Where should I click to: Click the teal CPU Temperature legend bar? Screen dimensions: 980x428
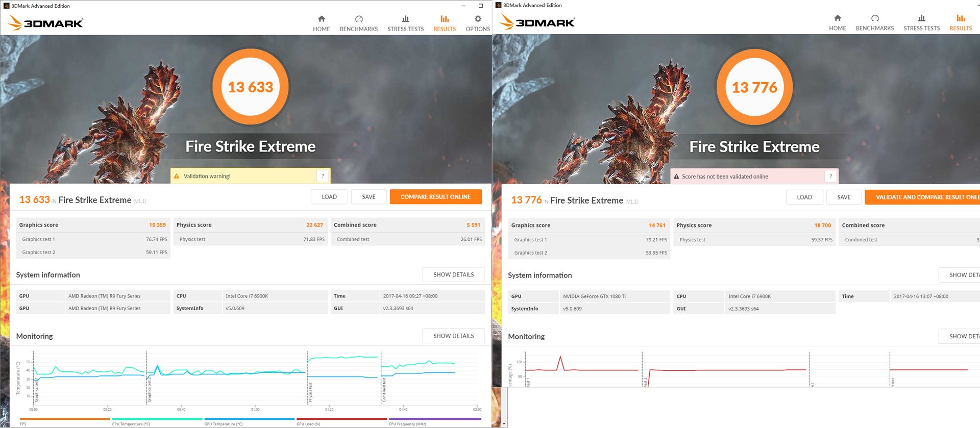click(x=157, y=419)
